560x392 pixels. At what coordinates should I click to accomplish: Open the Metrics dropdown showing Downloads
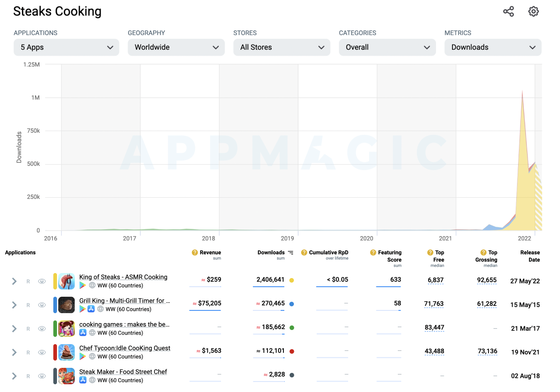click(493, 47)
